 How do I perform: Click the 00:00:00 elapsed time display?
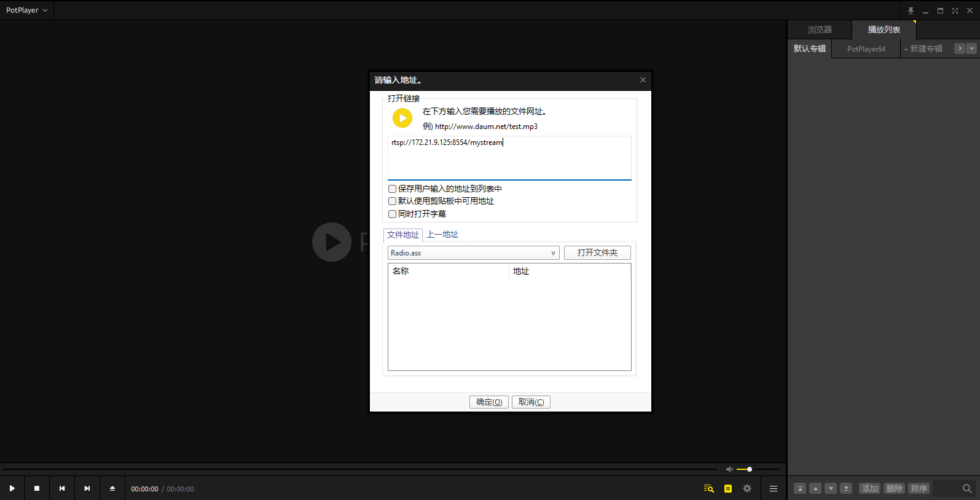(x=144, y=489)
